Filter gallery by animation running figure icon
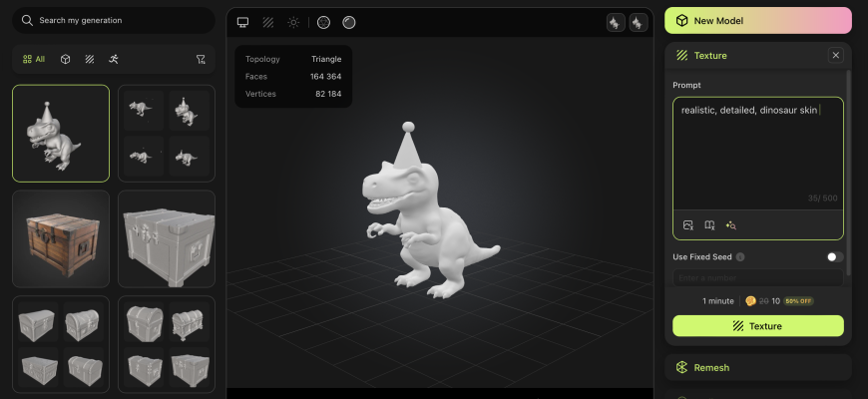The height and width of the screenshot is (399, 868). click(x=114, y=59)
